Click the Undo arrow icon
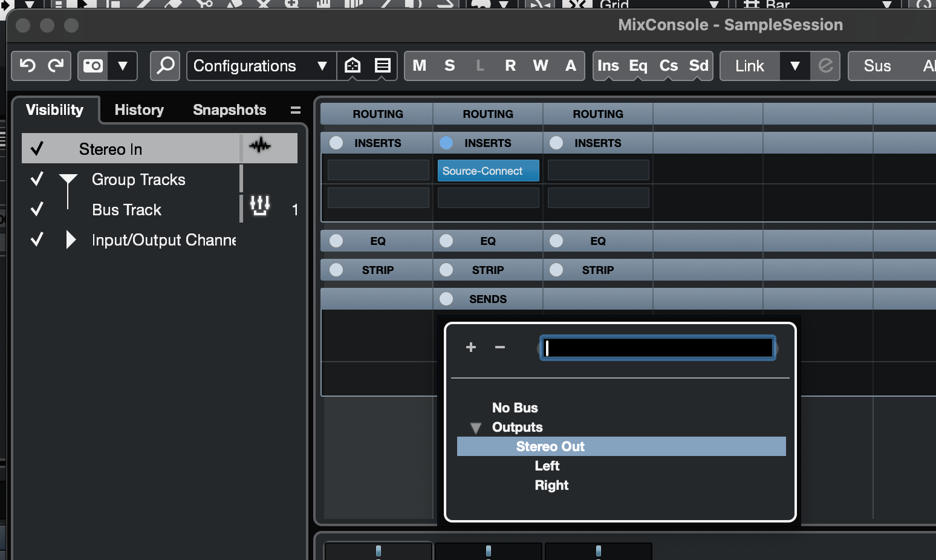This screenshot has height=560, width=936. pos(28,65)
